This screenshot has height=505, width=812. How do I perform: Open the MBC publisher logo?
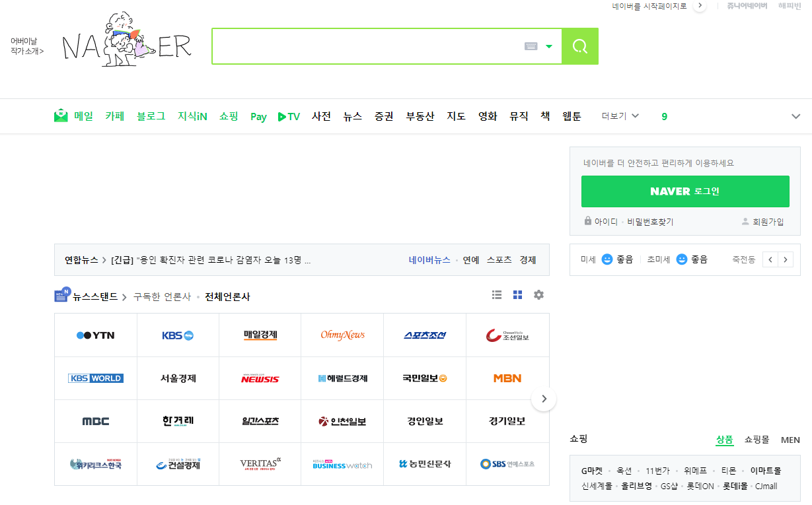[96, 421]
